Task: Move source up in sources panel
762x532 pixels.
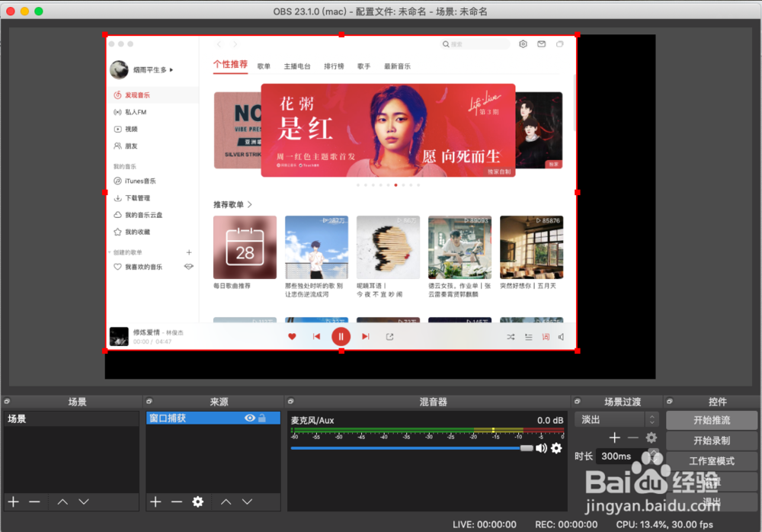Action: [x=226, y=502]
